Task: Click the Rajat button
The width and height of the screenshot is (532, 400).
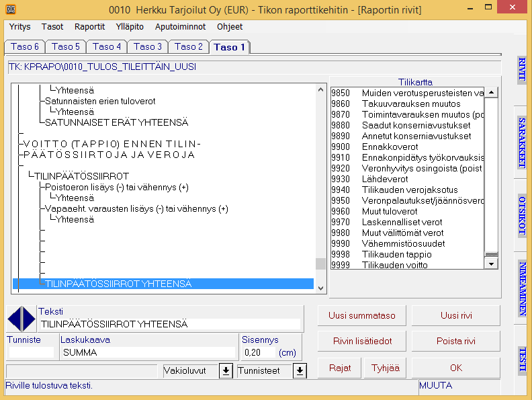Action: 340,368
